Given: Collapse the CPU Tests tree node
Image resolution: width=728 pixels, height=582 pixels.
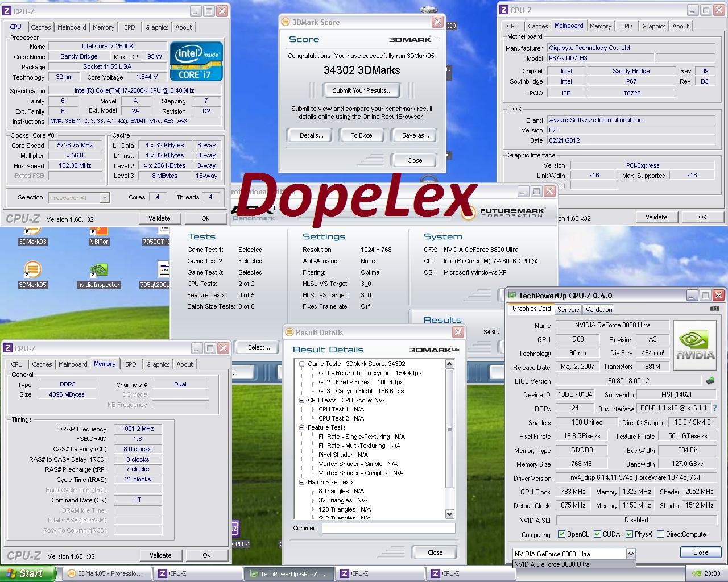Looking at the screenshot, I should 301,400.
